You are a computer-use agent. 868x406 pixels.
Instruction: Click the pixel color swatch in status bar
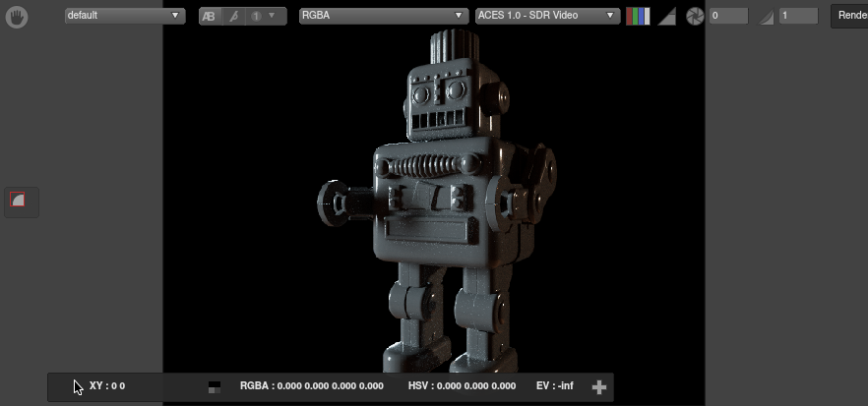pos(215,387)
